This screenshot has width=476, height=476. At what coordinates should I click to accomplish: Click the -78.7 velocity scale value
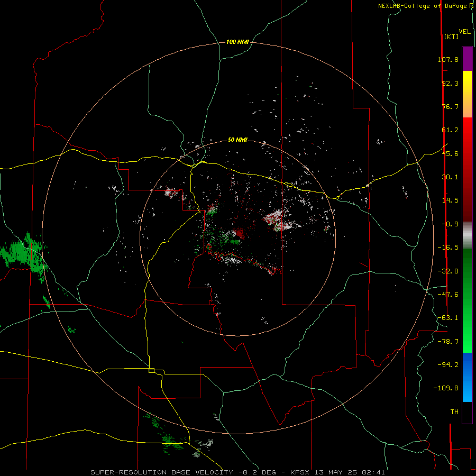[x=448, y=342]
